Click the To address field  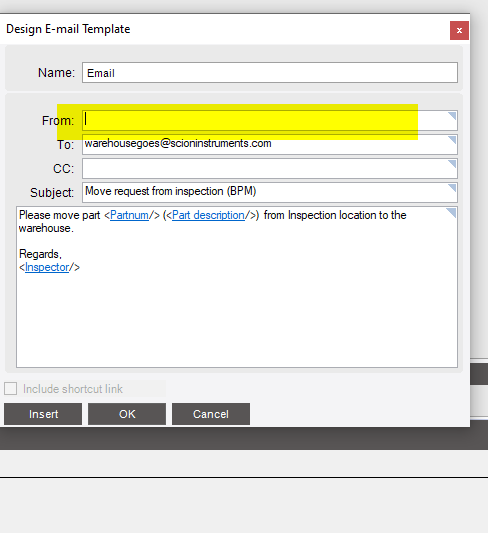pyautogui.click(x=270, y=144)
